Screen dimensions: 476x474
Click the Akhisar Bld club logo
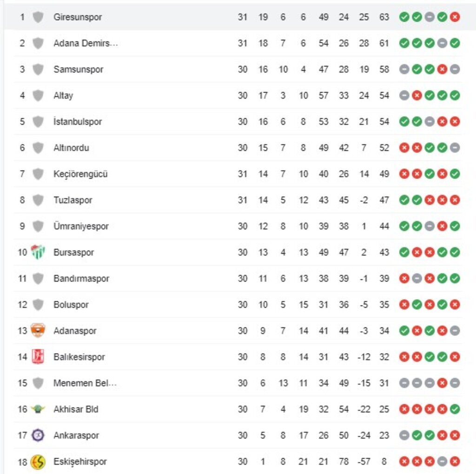(38, 409)
